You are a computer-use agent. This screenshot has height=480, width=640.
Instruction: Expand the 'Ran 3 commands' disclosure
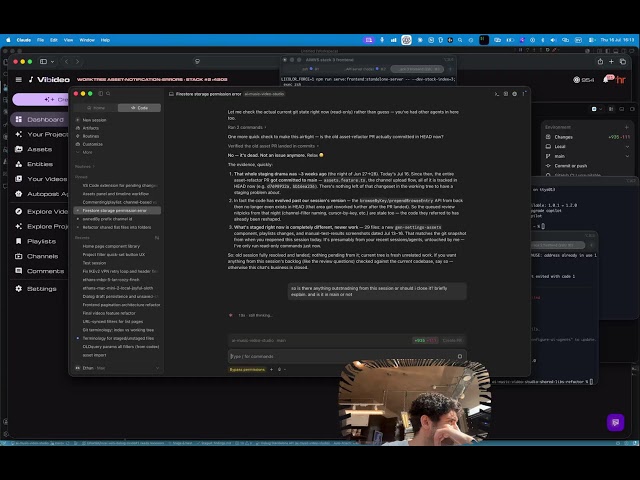247,127
